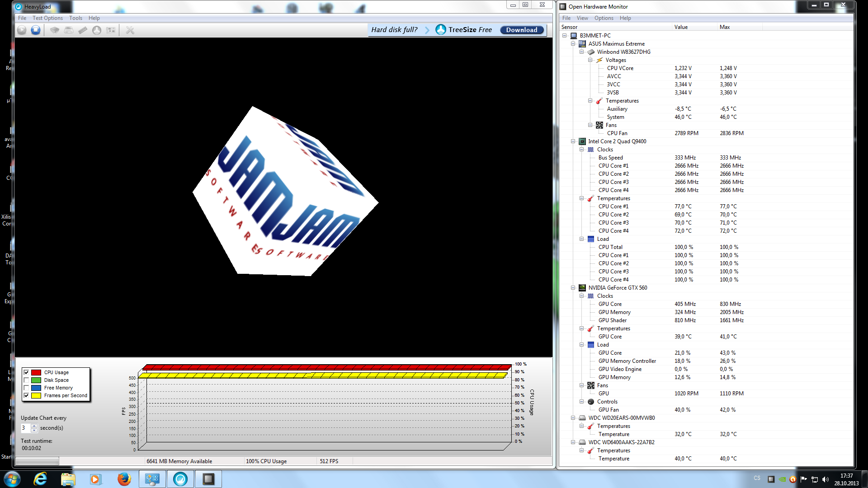Uncheck the CPU Usage chart checkbox
Screen dimensions: 868x488
[26, 372]
